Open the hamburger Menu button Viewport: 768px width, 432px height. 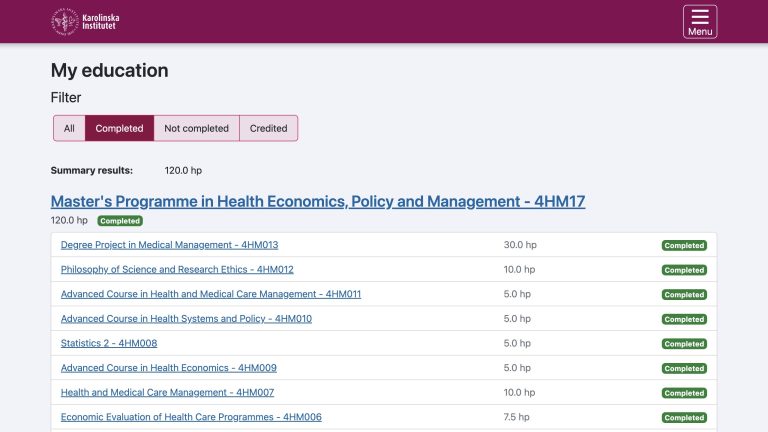point(700,22)
